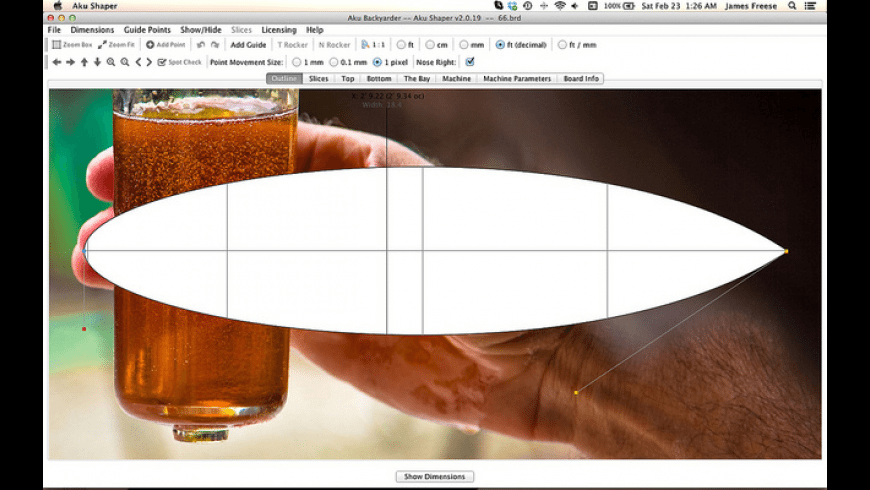Image resolution: width=870 pixels, height=490 pixels.
Task: Toggle the Nose Right checkbox
Action: (470, 62)
